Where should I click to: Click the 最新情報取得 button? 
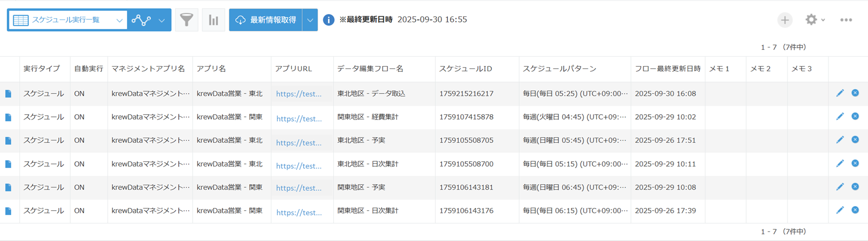266,20
